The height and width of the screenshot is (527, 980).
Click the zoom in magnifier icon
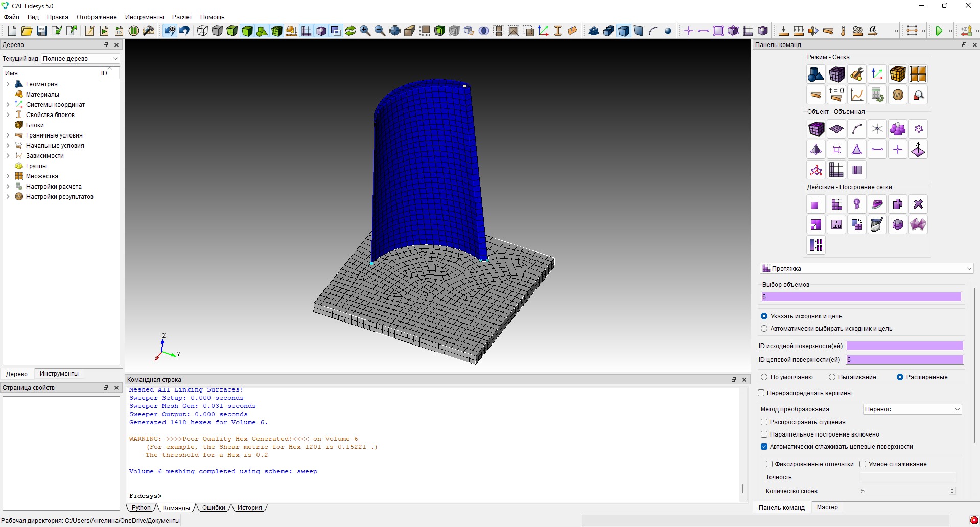coord(365,31)
